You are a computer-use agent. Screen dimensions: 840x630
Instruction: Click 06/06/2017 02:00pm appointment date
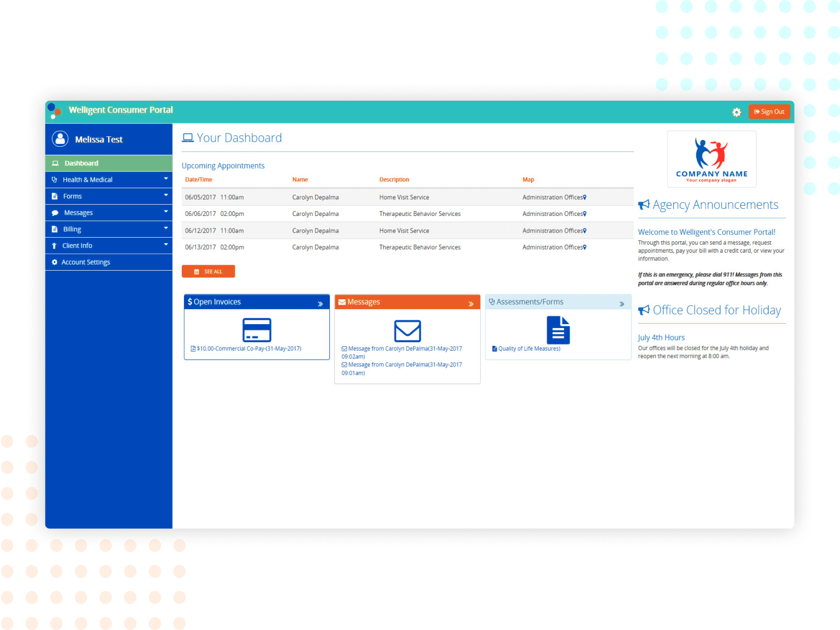pyautogui.click(x=214, y=214)
